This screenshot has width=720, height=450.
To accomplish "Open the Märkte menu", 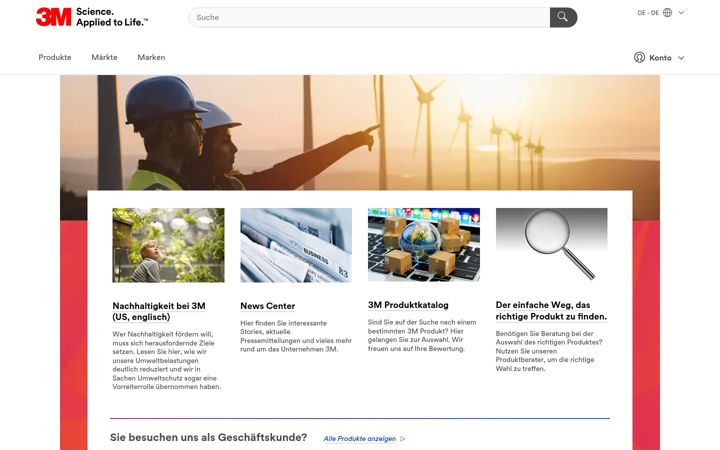I will click(104, 57).
